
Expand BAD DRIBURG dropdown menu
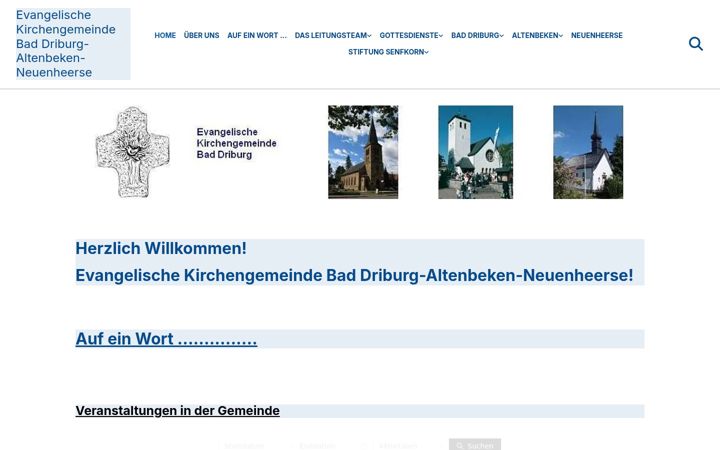(x=477, y=35)
